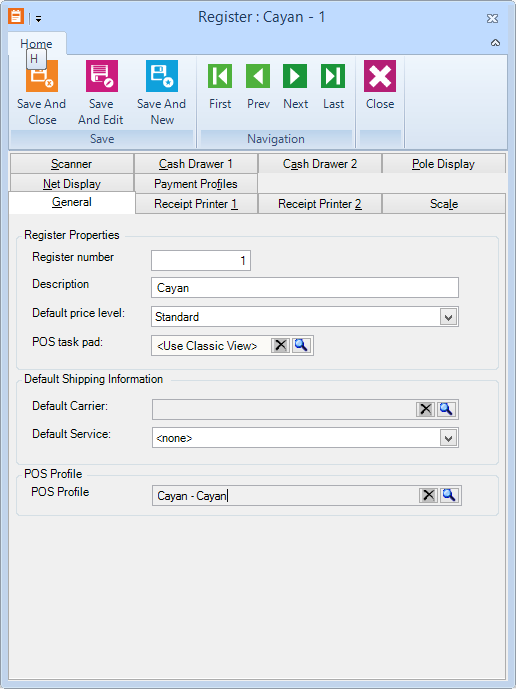The image size is (516, 689).
Task: Collapse the ribbon with the chevron
Action: (x=495, y=43)
